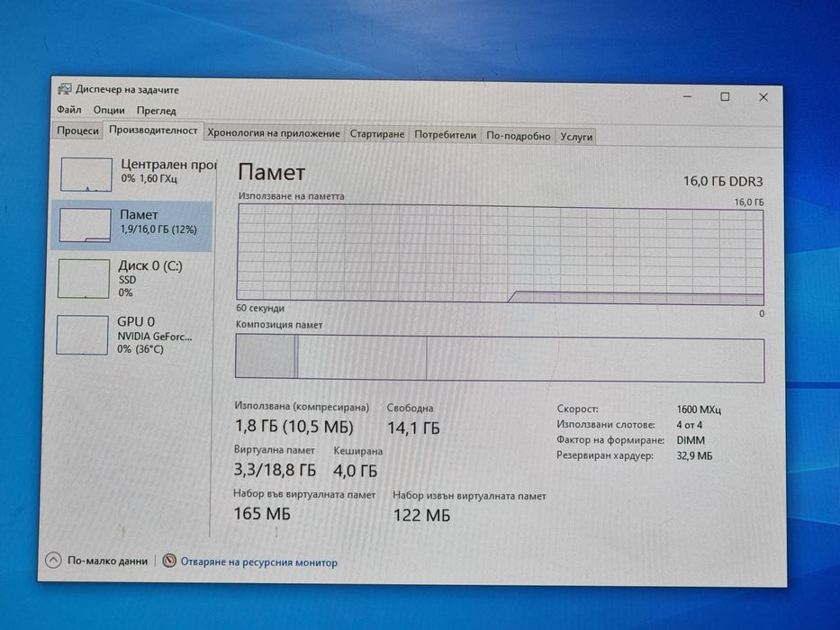This screenshot has height=630, width=840.
Task: Click the free memory value 14,1 ГБ
Action: point(413,427)
